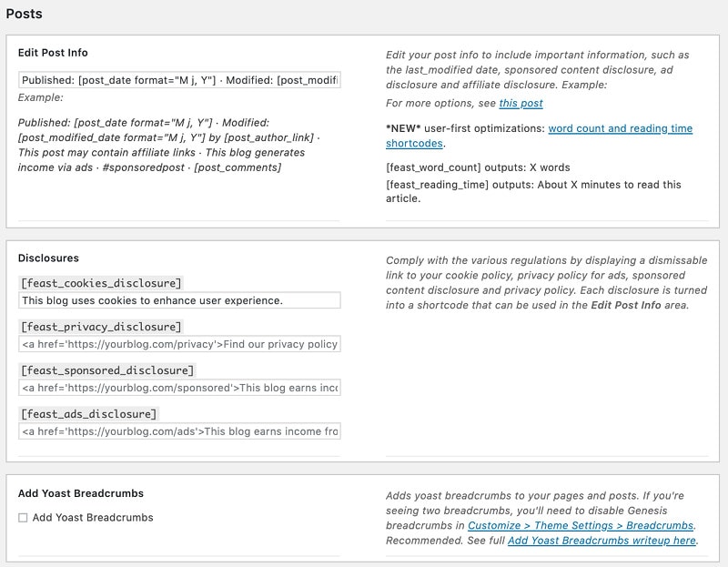Select the sponsored disclosure input field
The width and height of the screenshot is (728, 567).
pyautogui.click(x=179, y=388)
